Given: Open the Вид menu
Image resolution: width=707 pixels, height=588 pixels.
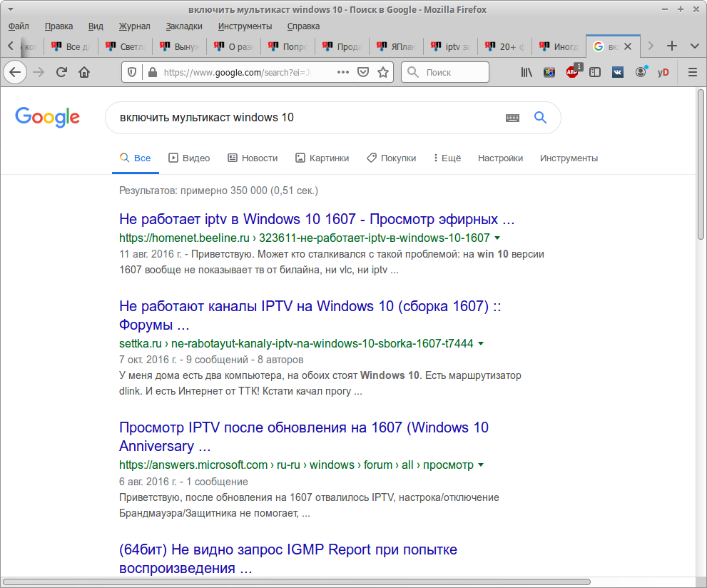Looking at the screenshot, I should (96, 26).
